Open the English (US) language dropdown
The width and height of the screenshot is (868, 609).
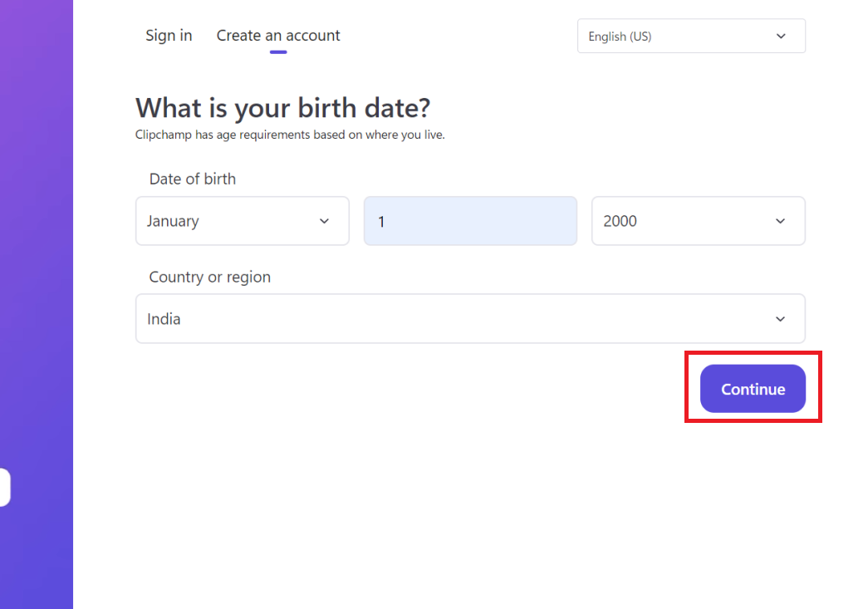[x=681, y=37]
